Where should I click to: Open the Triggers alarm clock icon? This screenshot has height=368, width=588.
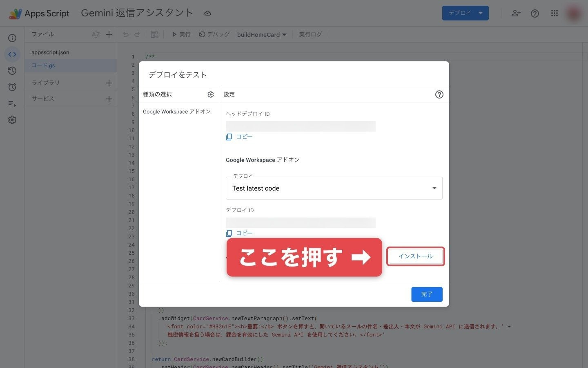(x=12, y=87)
